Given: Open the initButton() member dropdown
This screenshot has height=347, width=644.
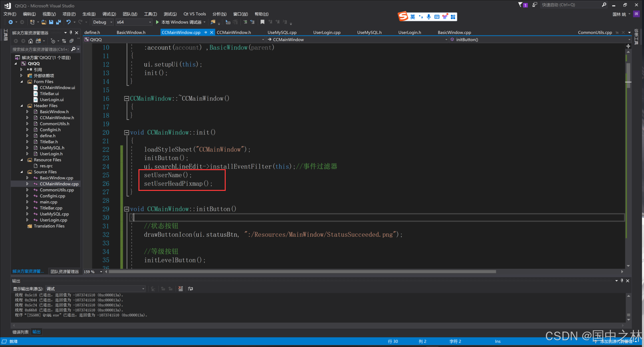Looking at the screenshot, I should [540, 39].
